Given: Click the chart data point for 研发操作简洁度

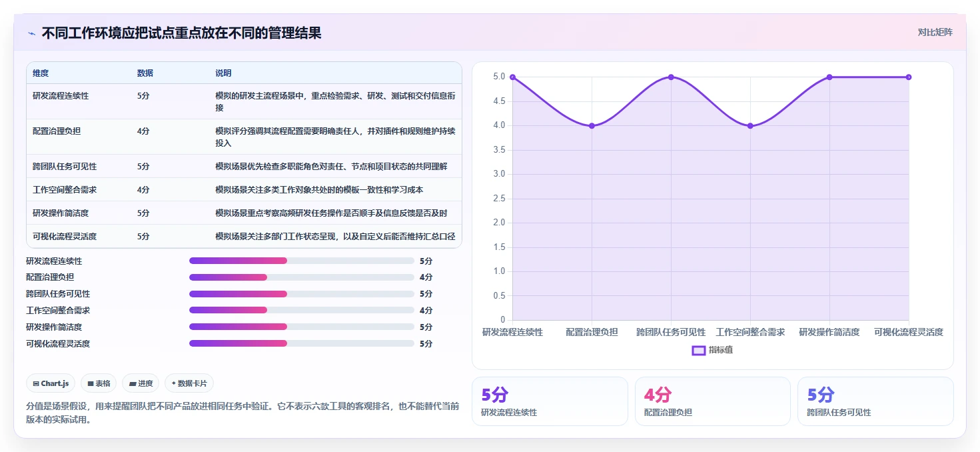Looking at the screenshot, I should 829,77.
